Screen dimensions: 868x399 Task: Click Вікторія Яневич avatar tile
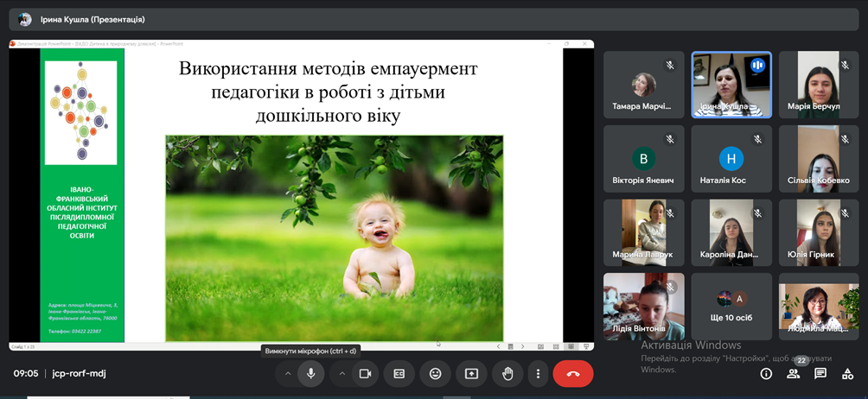point(643,159)
